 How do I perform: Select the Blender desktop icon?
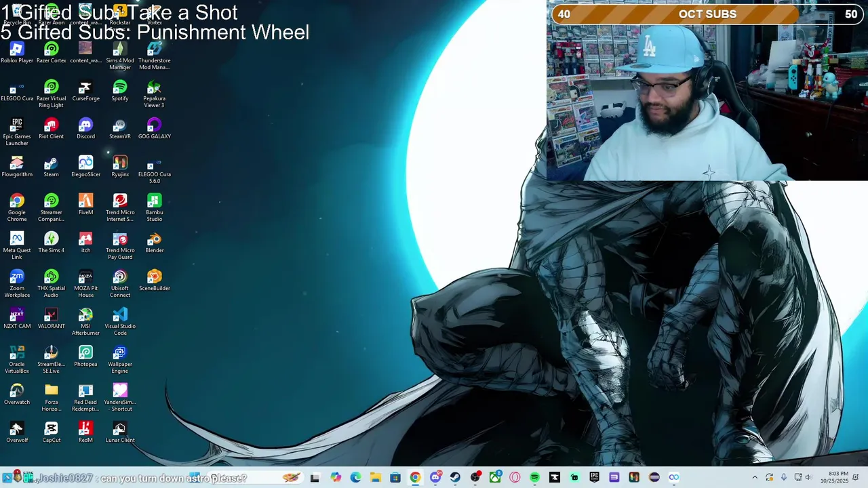tap(155, 243)
